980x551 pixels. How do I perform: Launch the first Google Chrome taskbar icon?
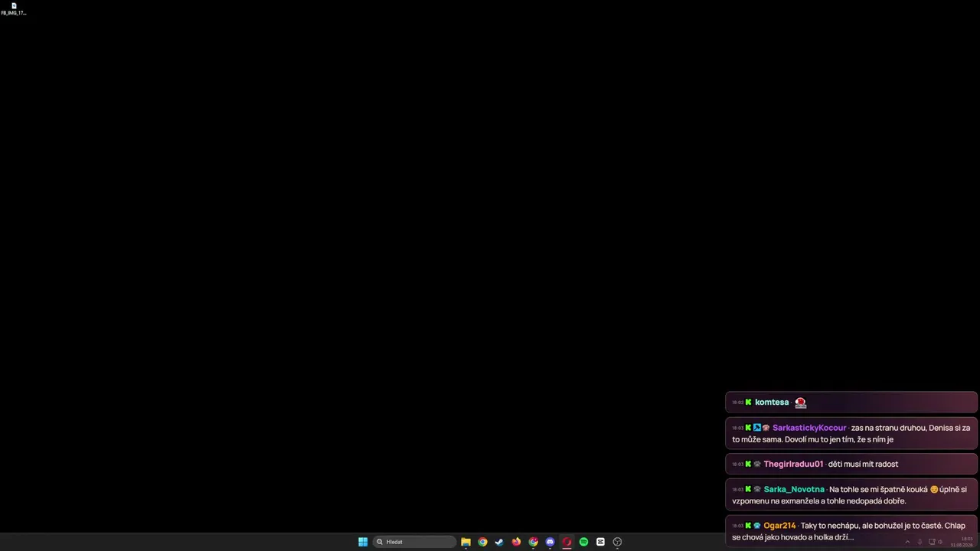[482, 542]
